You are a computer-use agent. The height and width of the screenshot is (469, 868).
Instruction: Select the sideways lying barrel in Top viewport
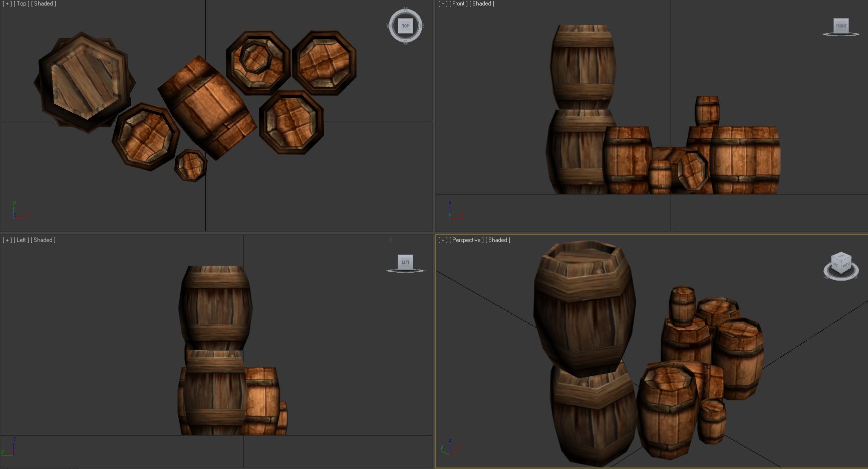tap(207, 108)
